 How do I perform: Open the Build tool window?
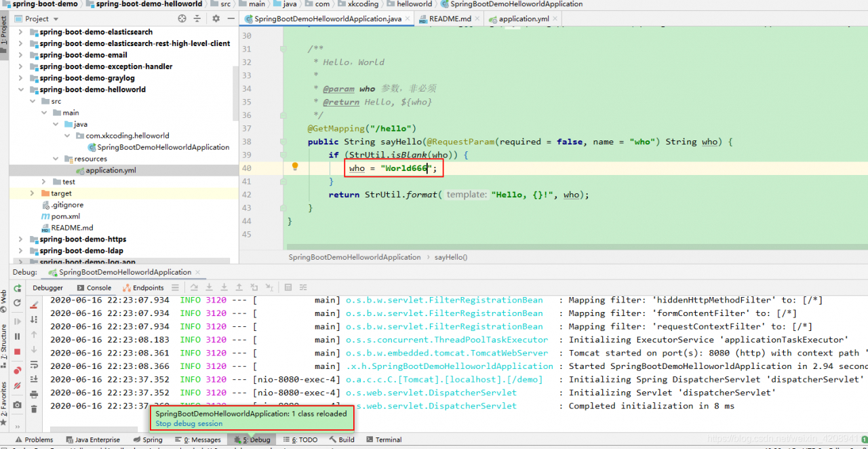coord(342,440)
